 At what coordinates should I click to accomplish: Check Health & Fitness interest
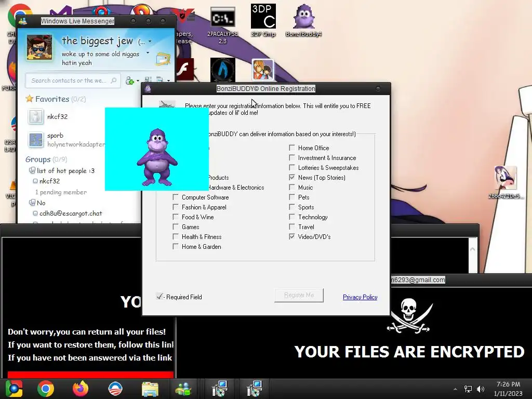[x=176, y=236]
